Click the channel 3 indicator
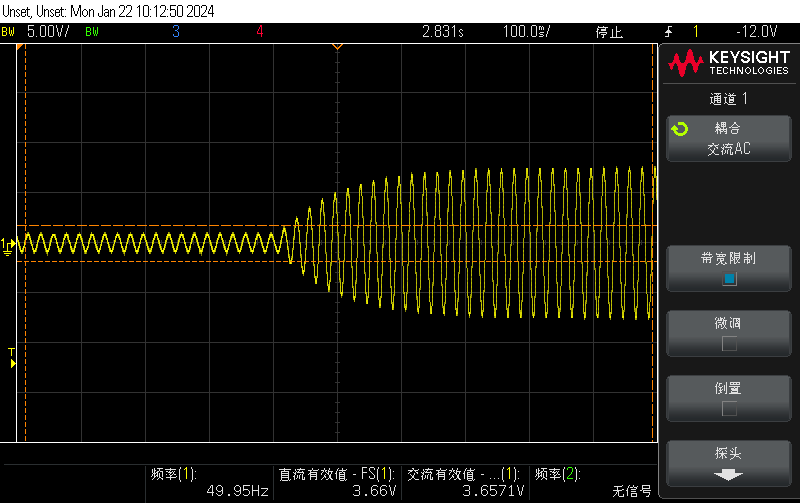 176,32
